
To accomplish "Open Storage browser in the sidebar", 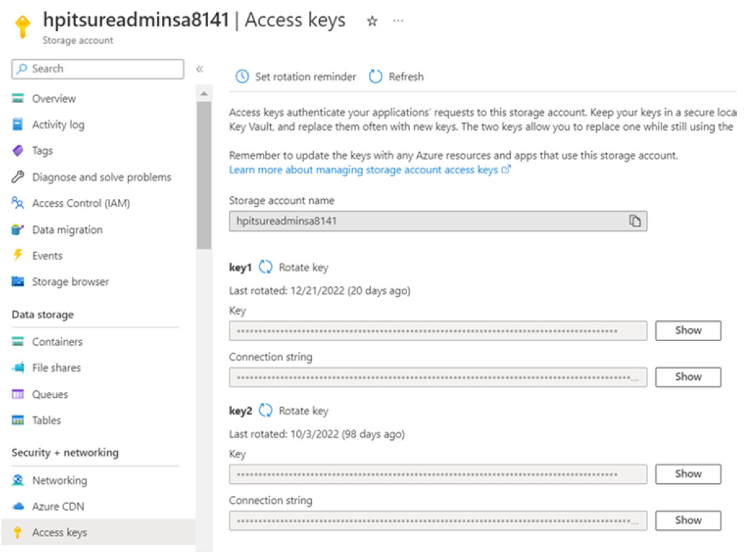I will pos(68,281).
